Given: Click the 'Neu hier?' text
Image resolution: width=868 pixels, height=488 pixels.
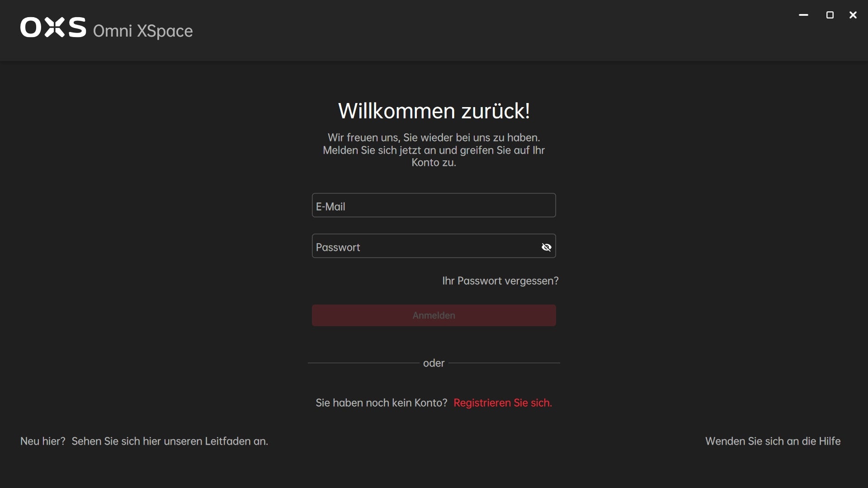Looking at the screenshot, I should coord(43,441).
